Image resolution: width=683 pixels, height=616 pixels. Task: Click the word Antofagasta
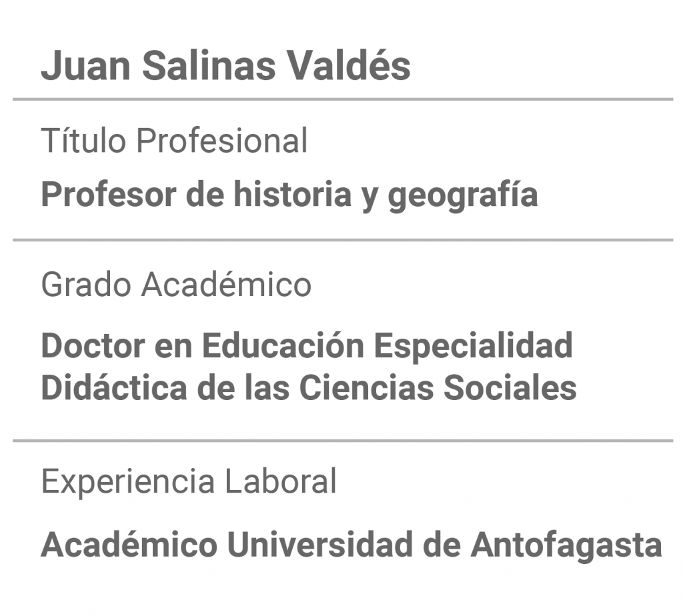(566, 545)
